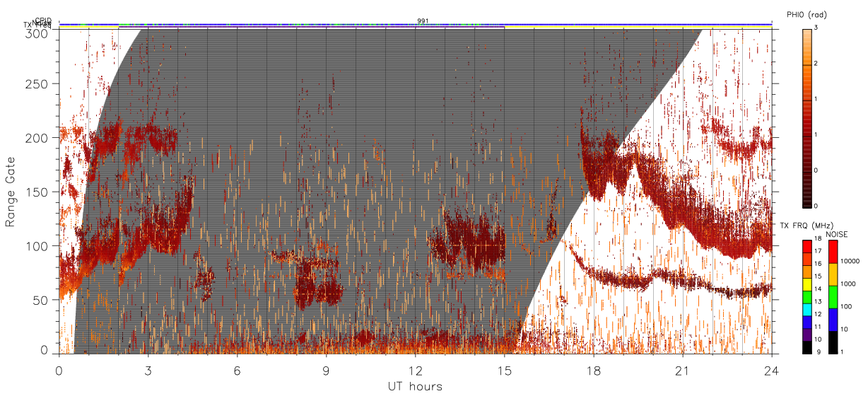
Task: Click the blue swatch in the NOISE legend
Action: [x=833, y=319]
